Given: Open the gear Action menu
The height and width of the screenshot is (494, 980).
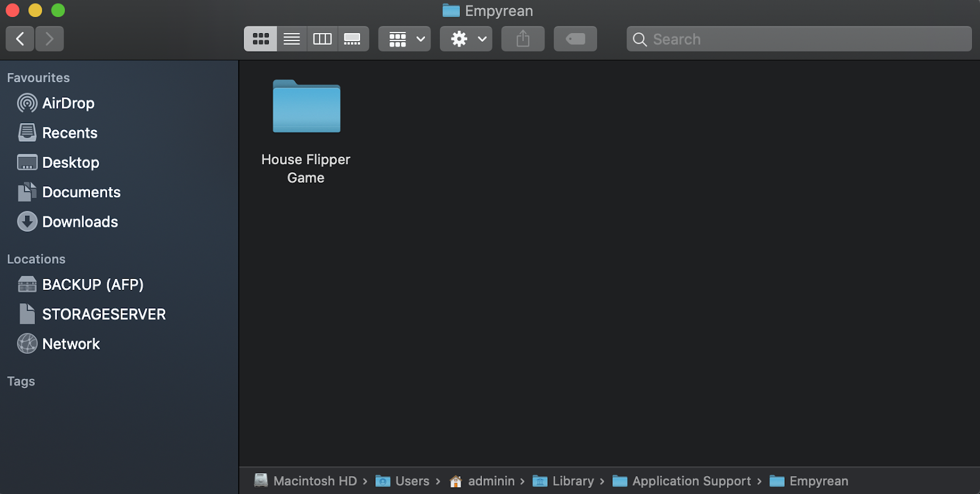Looking at the screenshot, I should click(466, 39).
